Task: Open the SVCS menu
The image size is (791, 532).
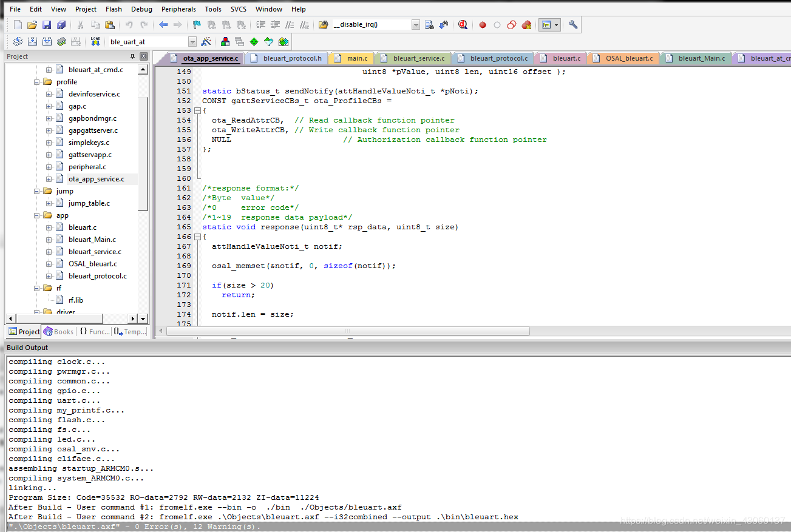Action: click(x=239, y=9)
